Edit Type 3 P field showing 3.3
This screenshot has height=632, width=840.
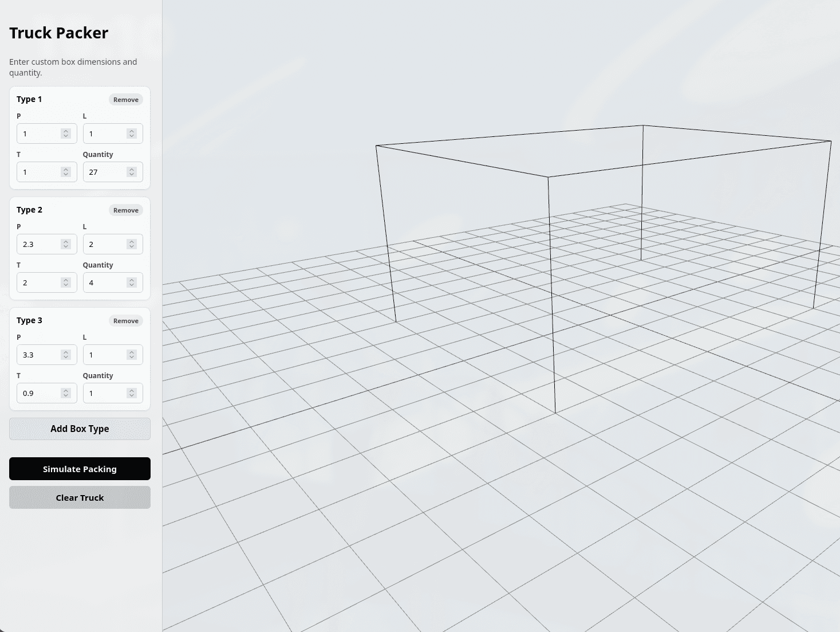coord(47,355)
